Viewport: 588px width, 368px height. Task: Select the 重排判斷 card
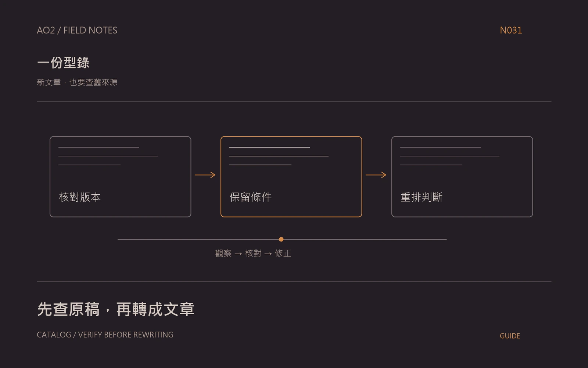[x=462, y=177]
